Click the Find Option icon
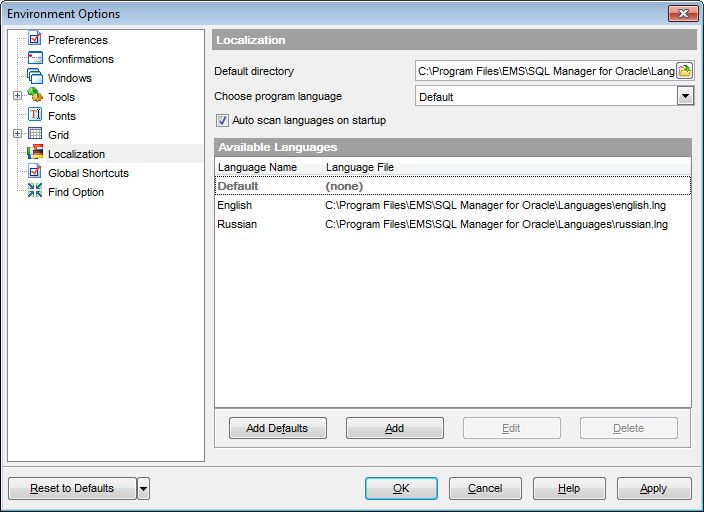This screenshot has width=704, height=512. [35, 192]
